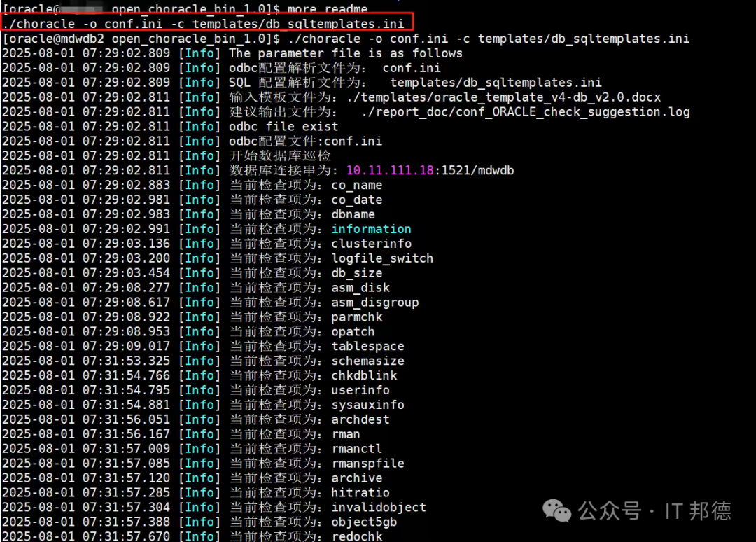
Task: Click the "tablespace" check item
Action: click(x=368, y=346)
